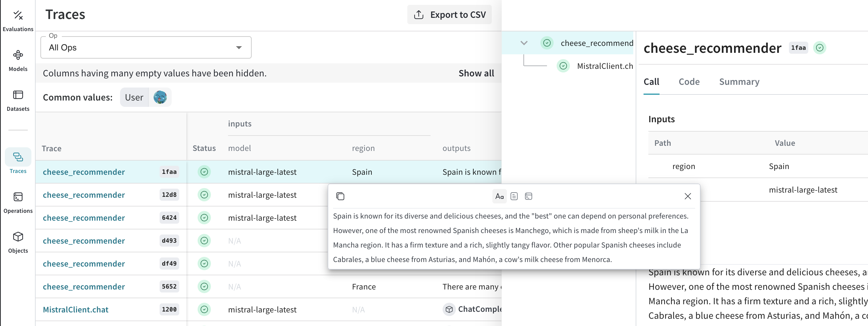Open the Evaluations sidebar icon
Viewport: 868px width, 326px height.
tap(18, 20)
